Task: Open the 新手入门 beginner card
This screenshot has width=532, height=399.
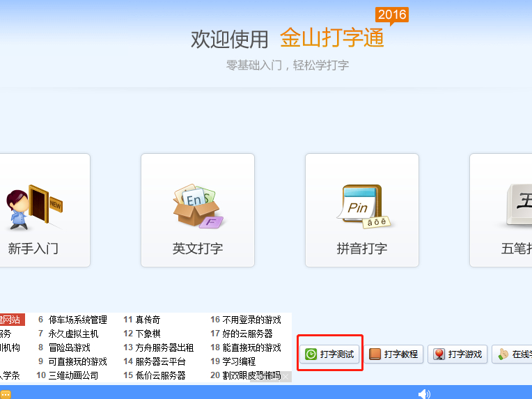Action: tap(45, 210)
